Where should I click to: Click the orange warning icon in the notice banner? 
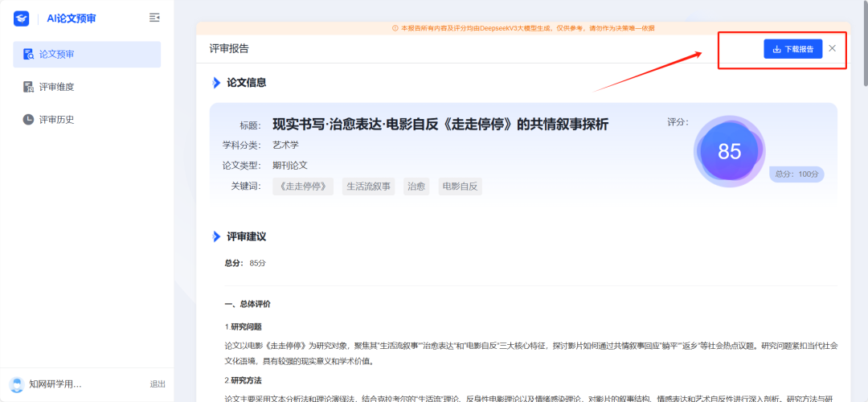395,28
